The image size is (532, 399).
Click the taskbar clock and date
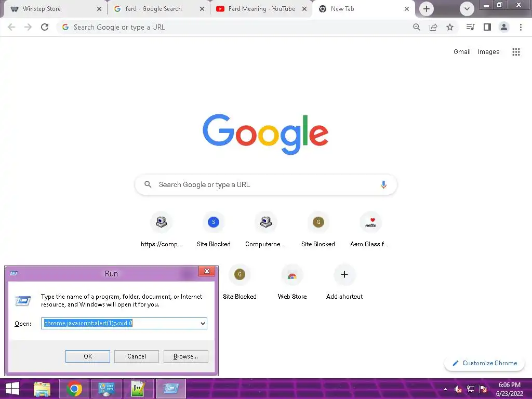pos(509,389)
